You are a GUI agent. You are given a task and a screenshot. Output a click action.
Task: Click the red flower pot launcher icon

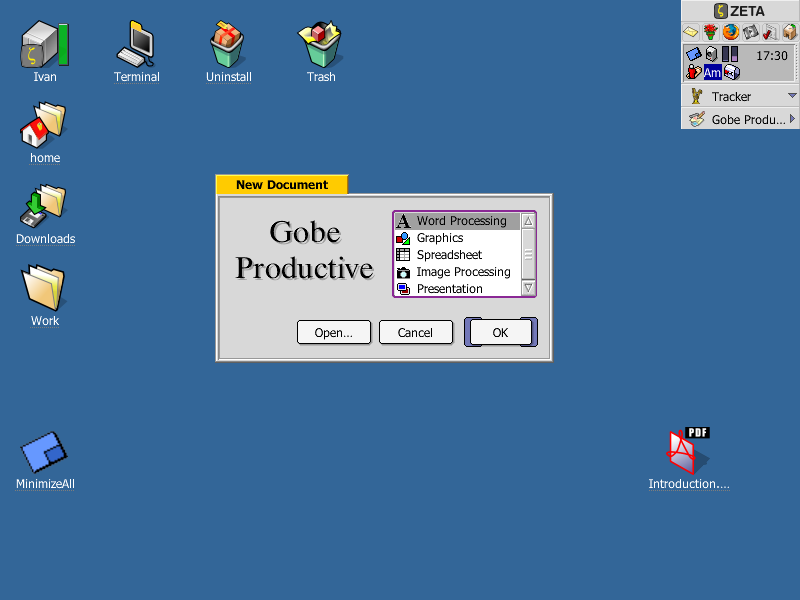710,32
